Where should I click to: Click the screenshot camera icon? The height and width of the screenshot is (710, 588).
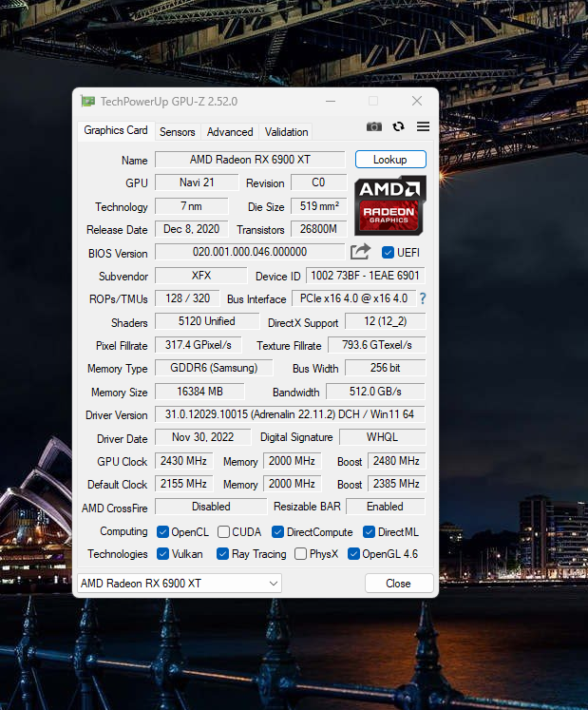coord(374,126)
